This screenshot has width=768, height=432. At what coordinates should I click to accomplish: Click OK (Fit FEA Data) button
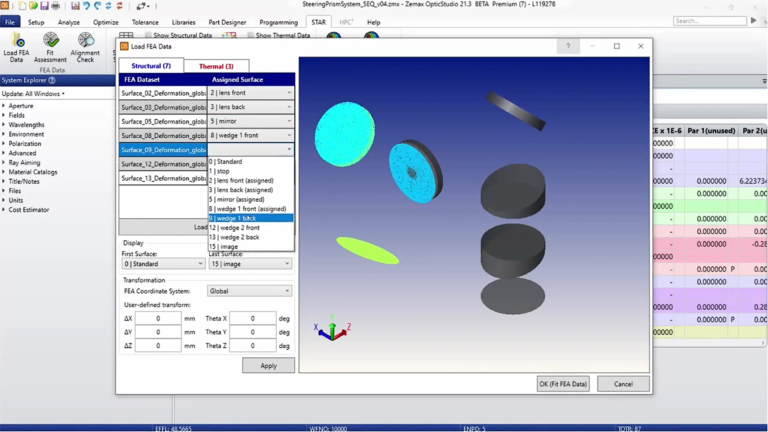[x=563, y=384]
